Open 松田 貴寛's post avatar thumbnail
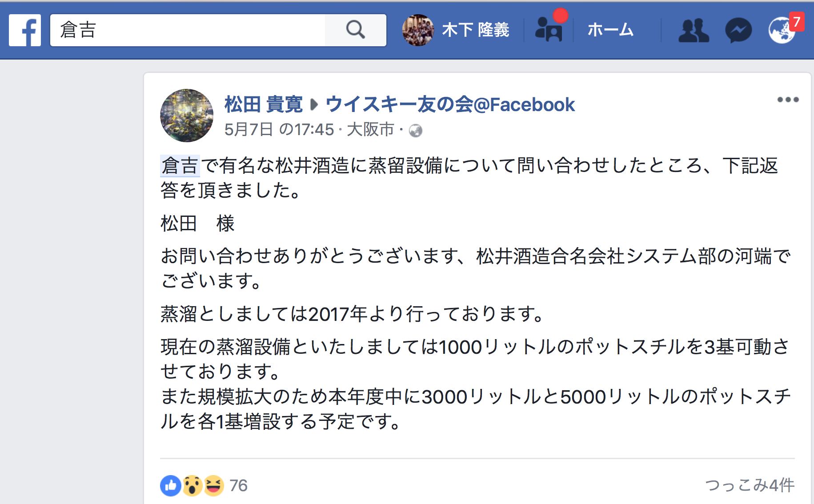Screen dimensions: 814x504 187,116
